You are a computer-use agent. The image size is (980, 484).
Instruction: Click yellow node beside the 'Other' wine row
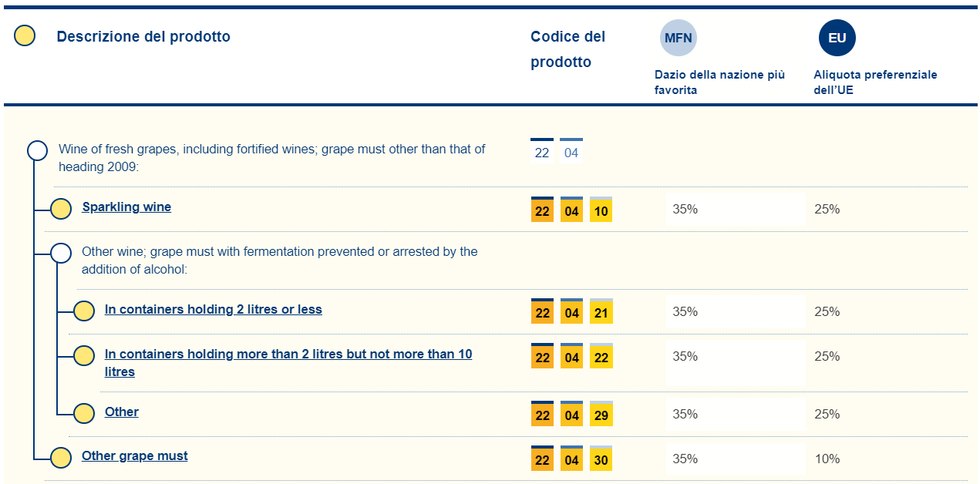[x=84, y=413]
